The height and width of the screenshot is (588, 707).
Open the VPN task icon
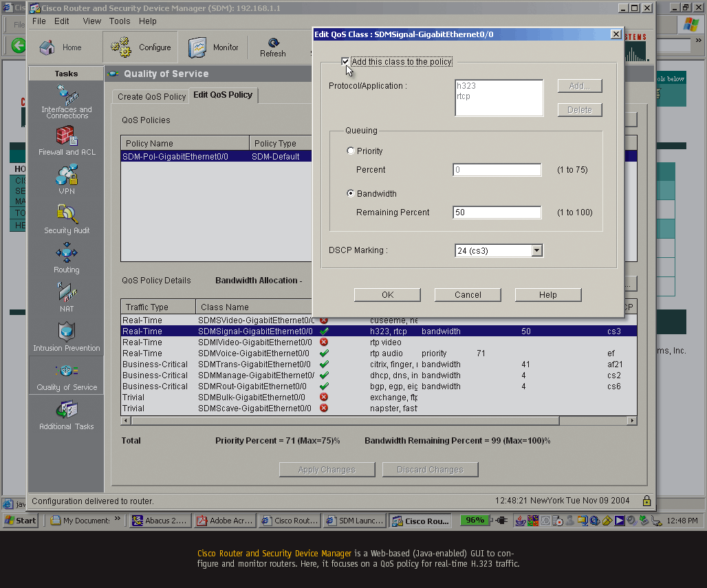[x=67, y=179]
